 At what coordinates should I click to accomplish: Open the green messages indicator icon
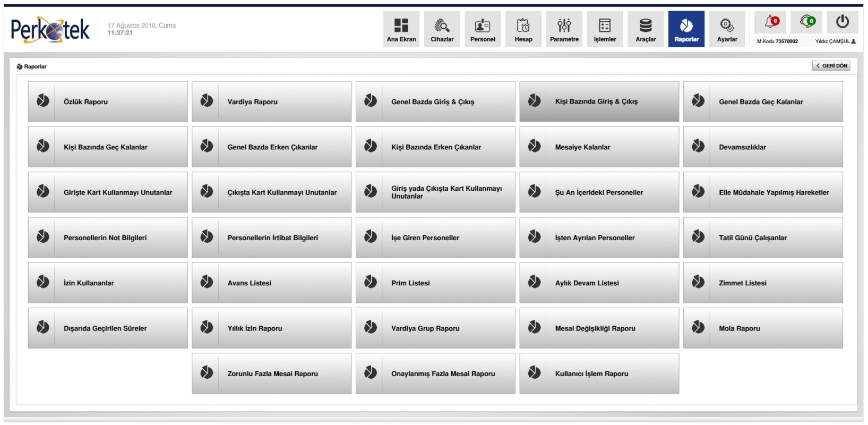[x=807, y=22]
